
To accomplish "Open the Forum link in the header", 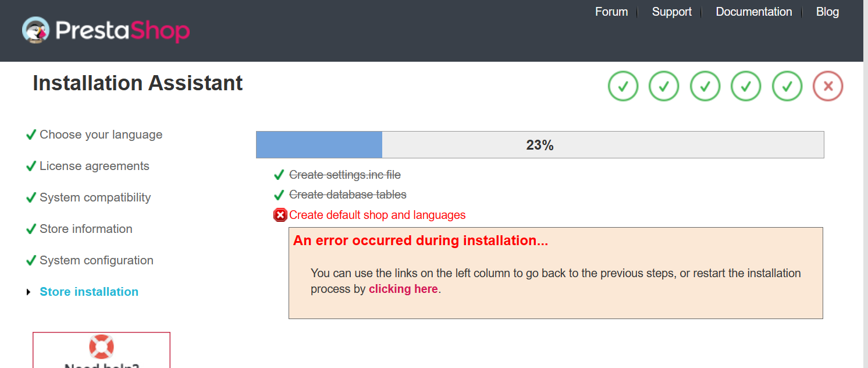I will [x=611, y=12].
